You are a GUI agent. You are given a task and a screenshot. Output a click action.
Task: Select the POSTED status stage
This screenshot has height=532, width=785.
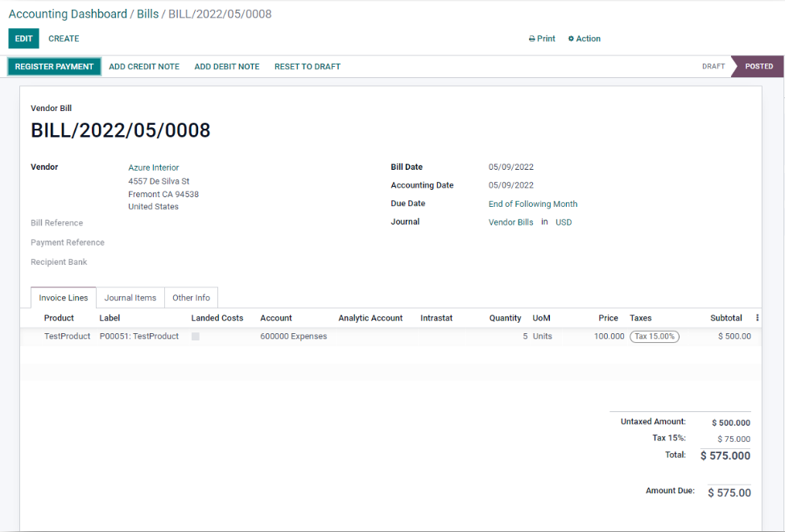[759, 67]
